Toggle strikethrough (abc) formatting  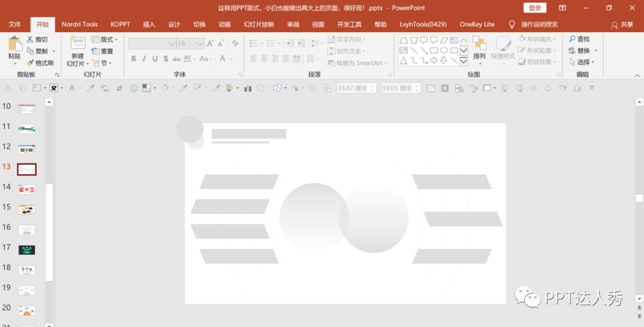[x=177, y=58]
